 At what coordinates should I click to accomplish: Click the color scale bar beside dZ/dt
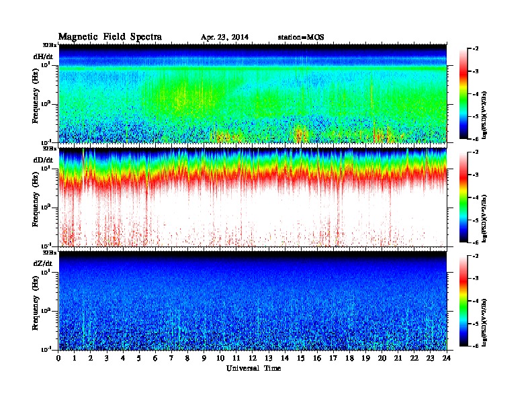[x=463, y=301]
